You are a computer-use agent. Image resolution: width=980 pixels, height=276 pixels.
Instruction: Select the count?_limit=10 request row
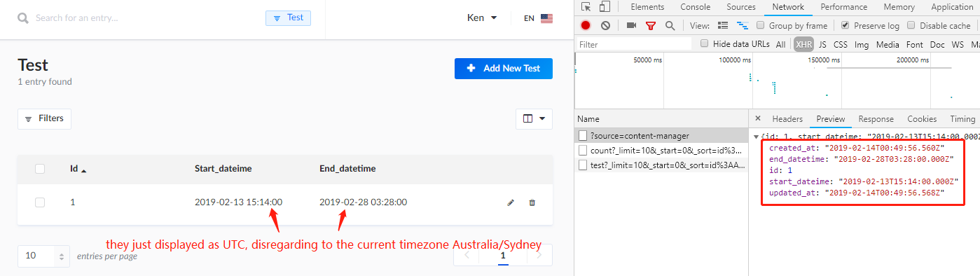tap(661, 150)
